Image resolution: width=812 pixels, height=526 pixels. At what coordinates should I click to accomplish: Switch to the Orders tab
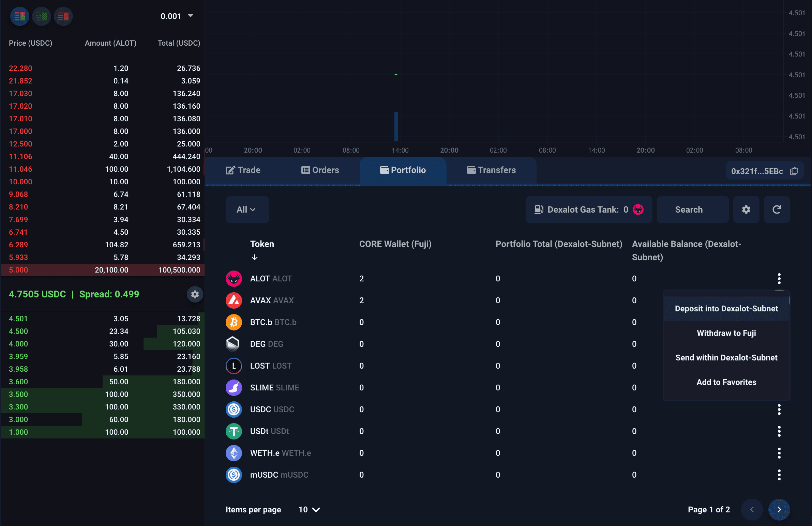(x=320, y=170)
